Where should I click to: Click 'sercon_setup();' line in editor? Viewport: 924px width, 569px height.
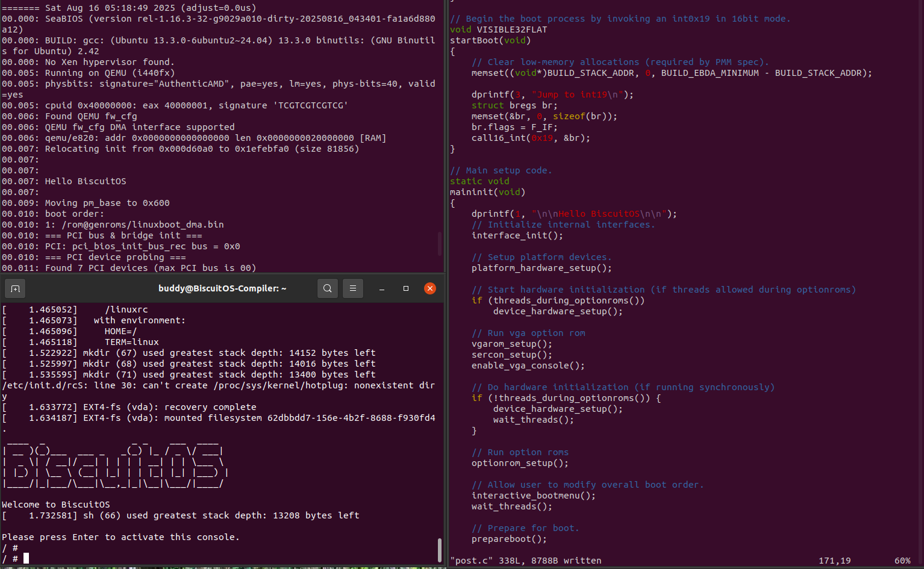512,355
